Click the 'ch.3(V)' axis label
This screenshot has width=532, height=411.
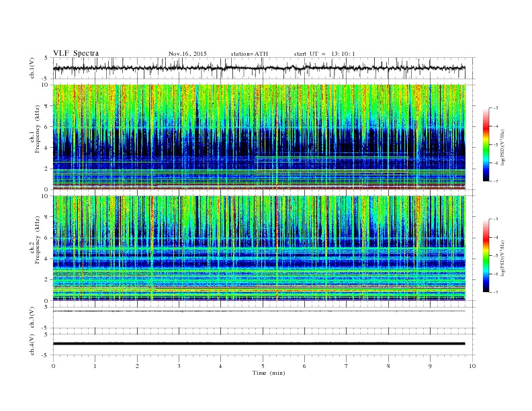click(x=32, y=318)
